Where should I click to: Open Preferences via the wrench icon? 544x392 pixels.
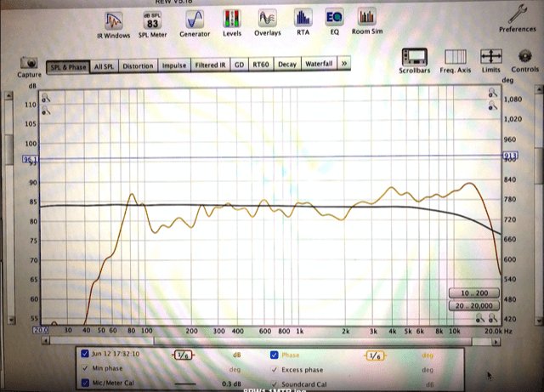pyautogui.click(x=518, y=19)
